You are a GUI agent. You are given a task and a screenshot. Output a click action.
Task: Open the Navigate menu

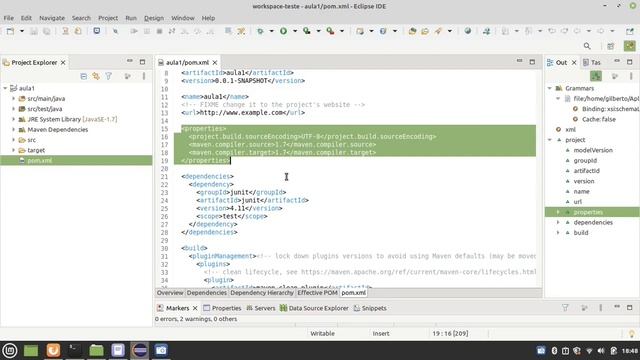pos(52,18)
